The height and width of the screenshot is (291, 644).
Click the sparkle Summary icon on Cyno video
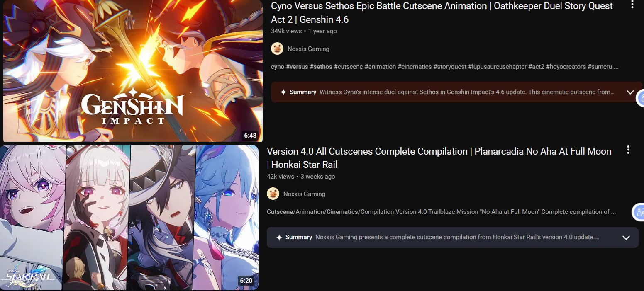(283, 92)
